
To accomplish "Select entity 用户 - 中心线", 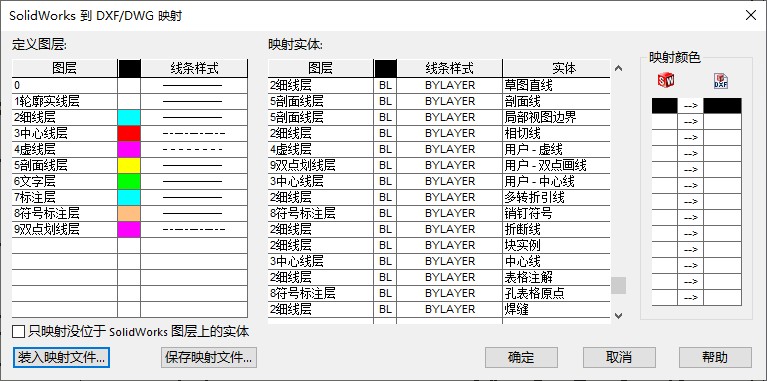I will 557,181.
